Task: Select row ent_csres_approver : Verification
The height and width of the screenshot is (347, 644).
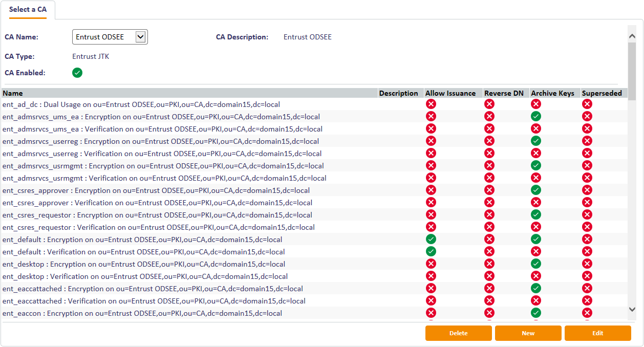Action: (314, 202)
